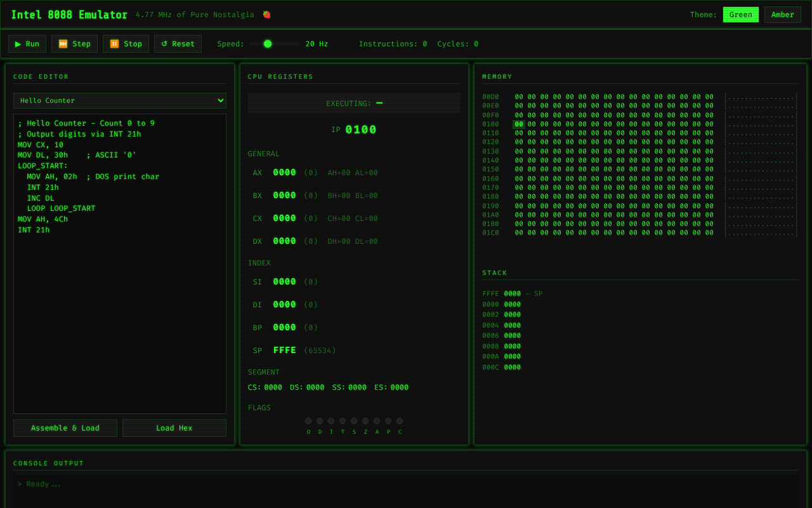This screenshot has width=812, height=508.
Task: Click the speed slider handle
Action: (x=268, y=44)
